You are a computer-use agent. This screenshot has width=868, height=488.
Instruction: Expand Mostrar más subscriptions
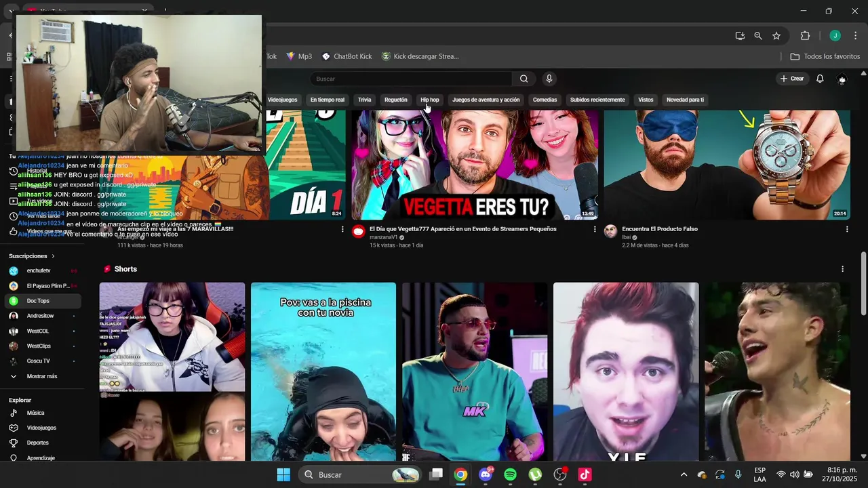[42, 376]
